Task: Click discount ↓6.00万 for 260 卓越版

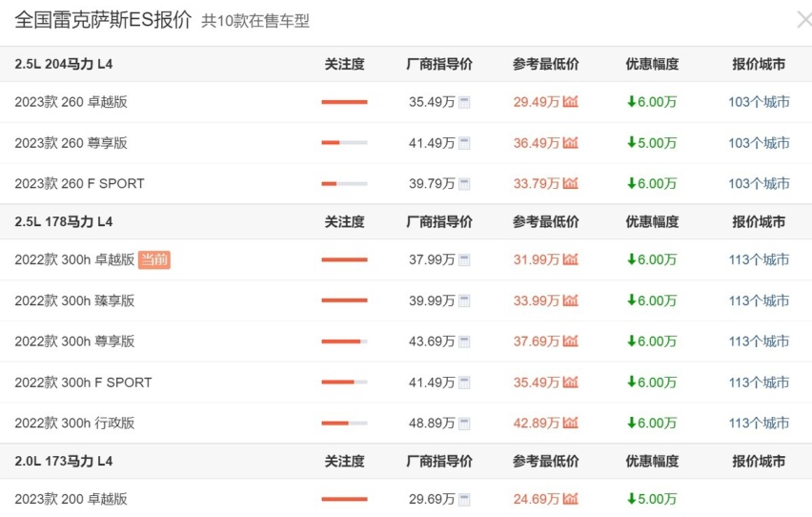Action: 652,102
